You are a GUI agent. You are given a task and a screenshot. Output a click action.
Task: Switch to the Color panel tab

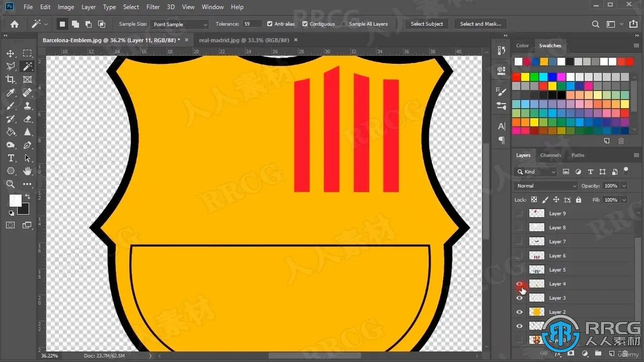pos(523,46)
